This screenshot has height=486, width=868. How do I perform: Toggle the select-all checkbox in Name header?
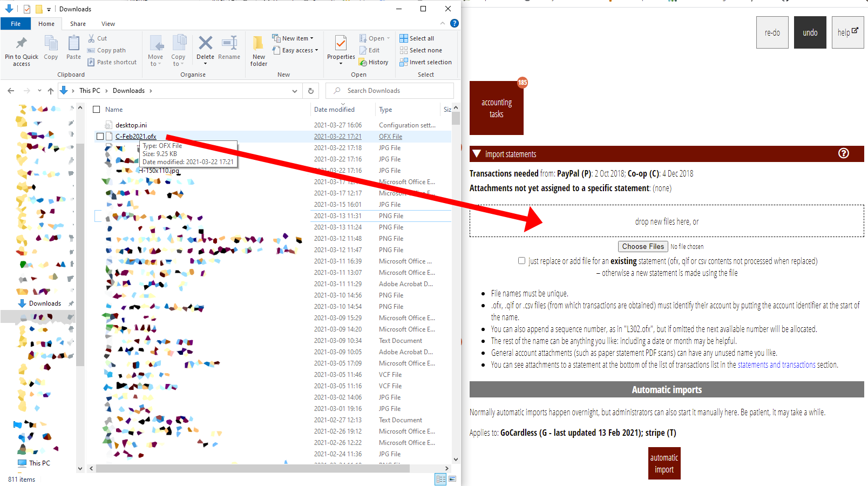tap(97, 110)
